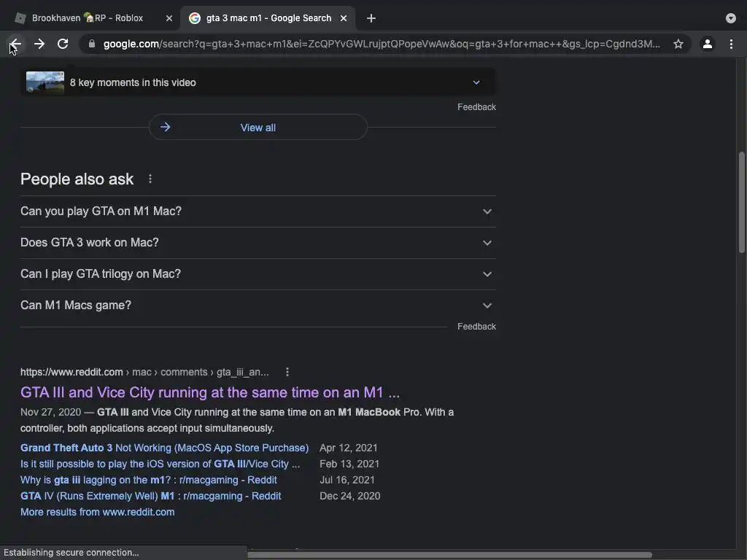This screenshot has height=560, width=747.
Task: Open the key moments video thumbnail
Action: pos(45,82)
